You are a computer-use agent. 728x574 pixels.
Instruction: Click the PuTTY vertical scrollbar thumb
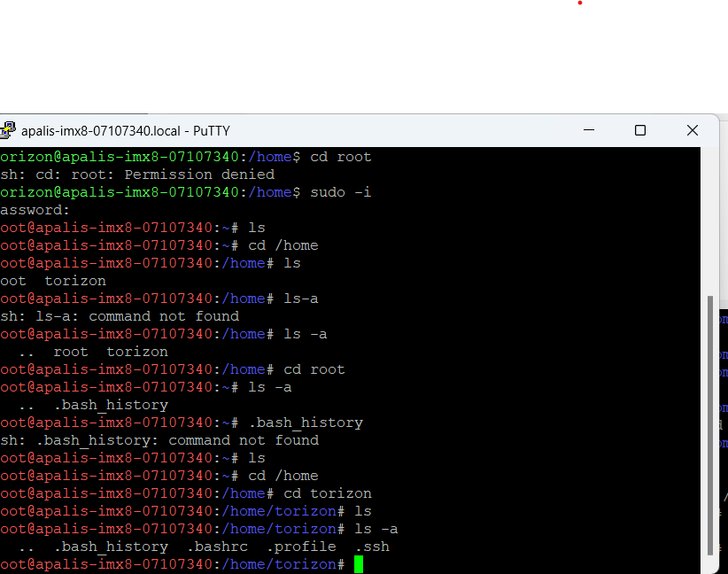[x=709, y=425]
